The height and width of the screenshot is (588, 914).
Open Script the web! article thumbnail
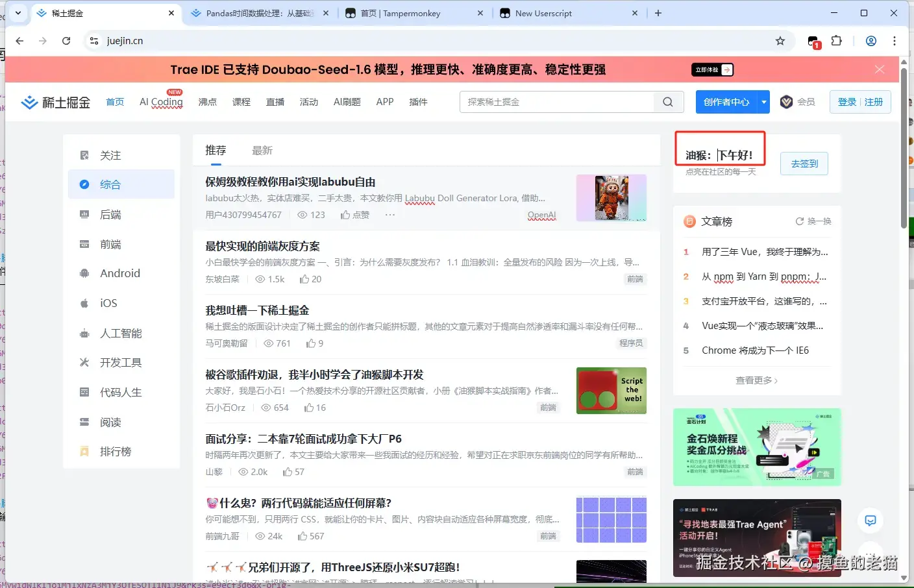click(611, 391)
